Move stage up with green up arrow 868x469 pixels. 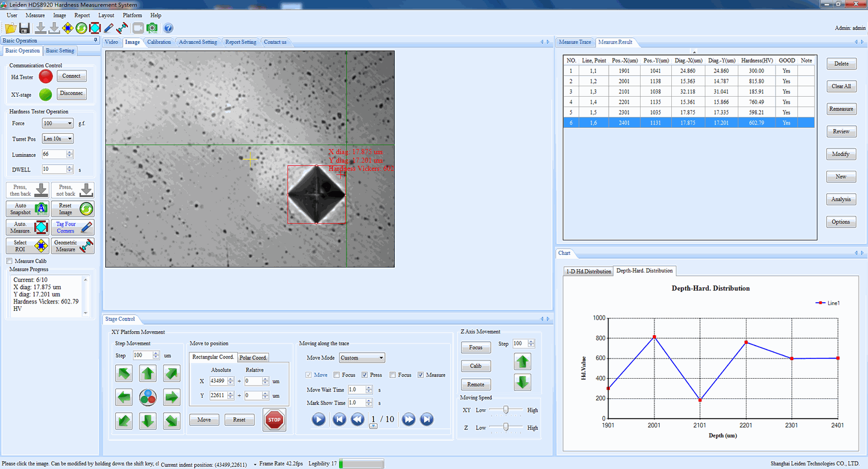148,373
